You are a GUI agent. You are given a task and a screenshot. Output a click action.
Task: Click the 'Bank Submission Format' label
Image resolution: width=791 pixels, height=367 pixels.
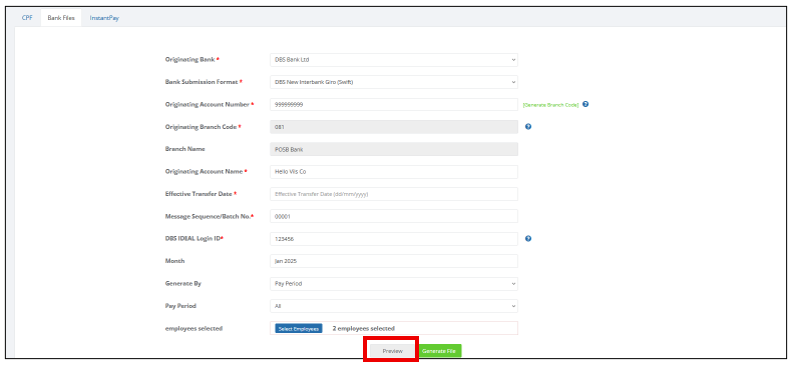(201, 82)
